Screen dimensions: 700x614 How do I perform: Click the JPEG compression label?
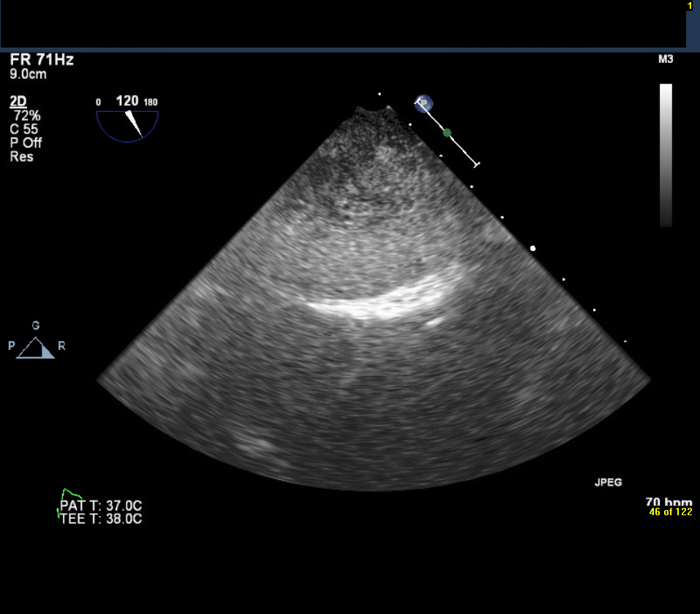(x=608, y=483)
